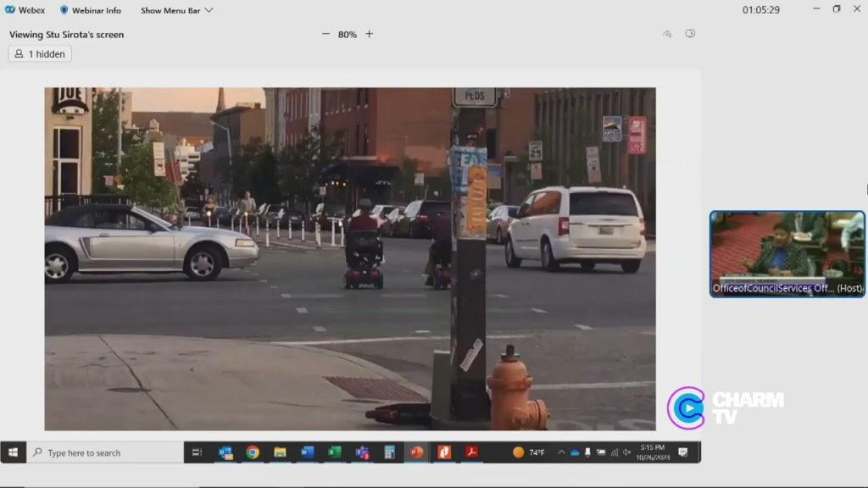Open the Webex logo menu

(25, 10)
